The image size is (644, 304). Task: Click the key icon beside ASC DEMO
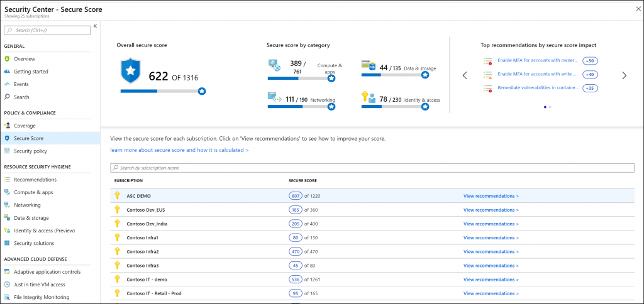pos(117,196)
